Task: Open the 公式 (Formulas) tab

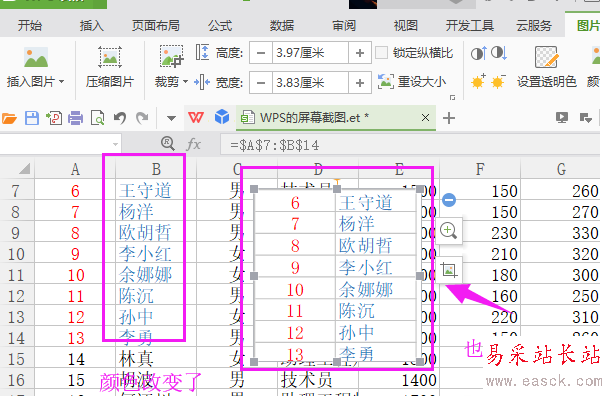Action: (x=220, y=26)
